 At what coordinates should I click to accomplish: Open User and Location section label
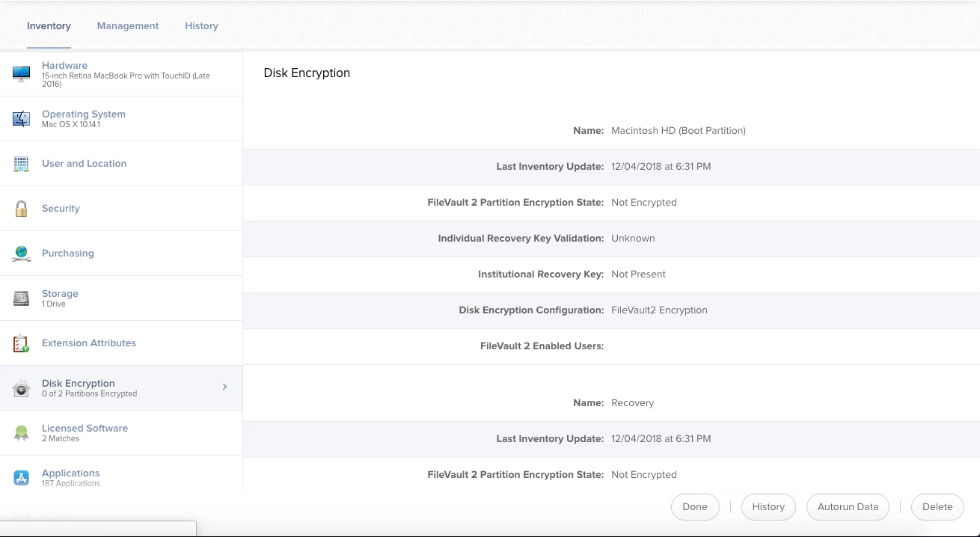84,163
